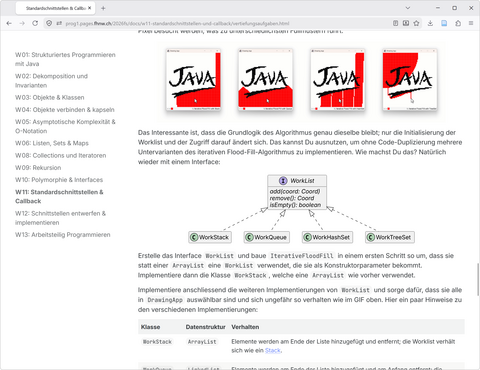480x370 pixels.
Task: Click the inline code IterativeFloodFill
Action: pyautogui.click(x=302, y=256)
